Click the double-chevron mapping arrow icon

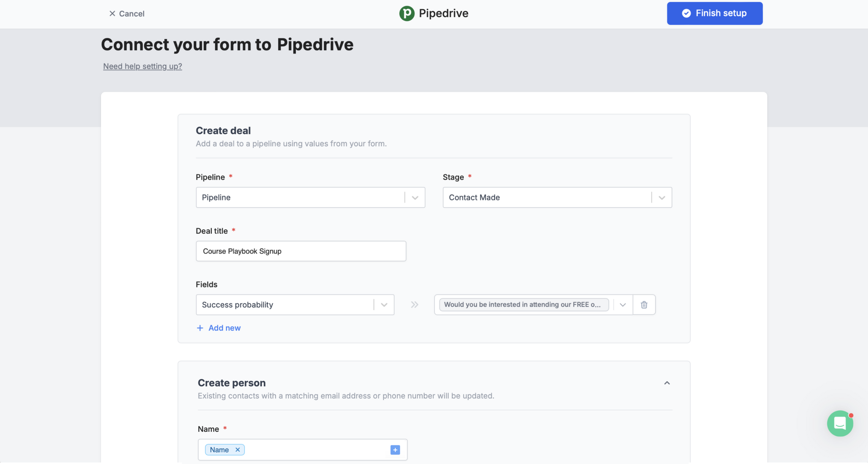[414, 304]
